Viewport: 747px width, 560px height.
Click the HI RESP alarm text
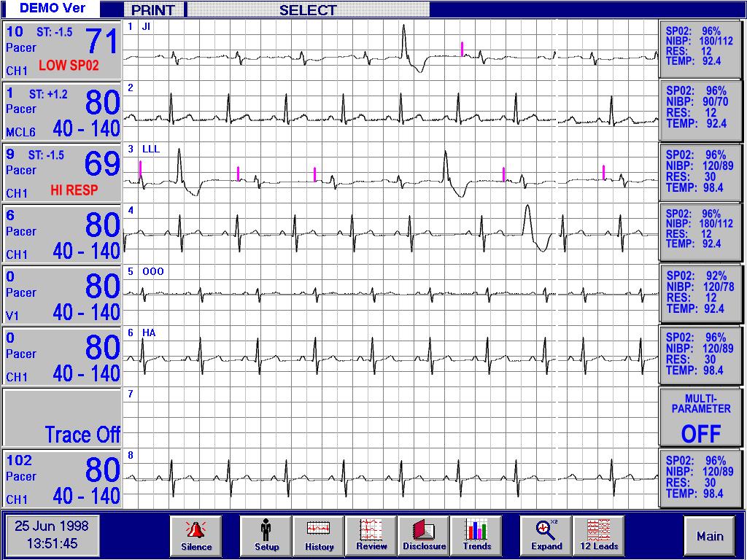click(x=74, y=190)
